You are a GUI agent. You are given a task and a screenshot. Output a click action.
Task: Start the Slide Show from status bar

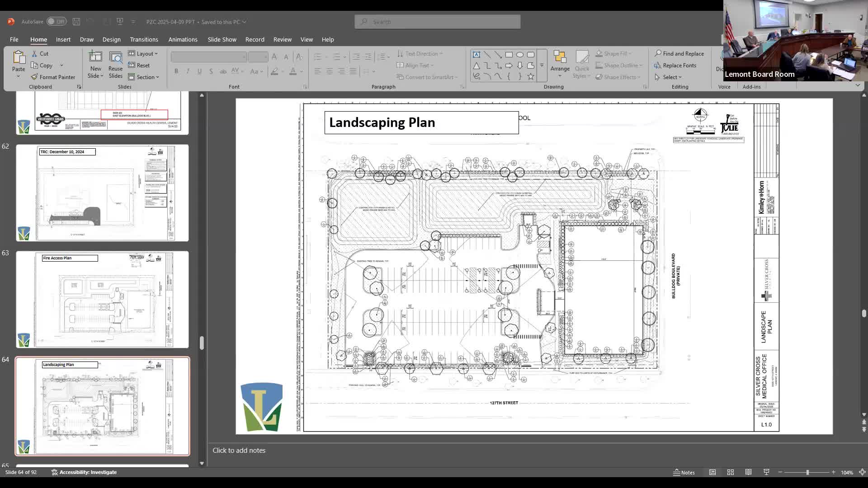tap(766, 472)
